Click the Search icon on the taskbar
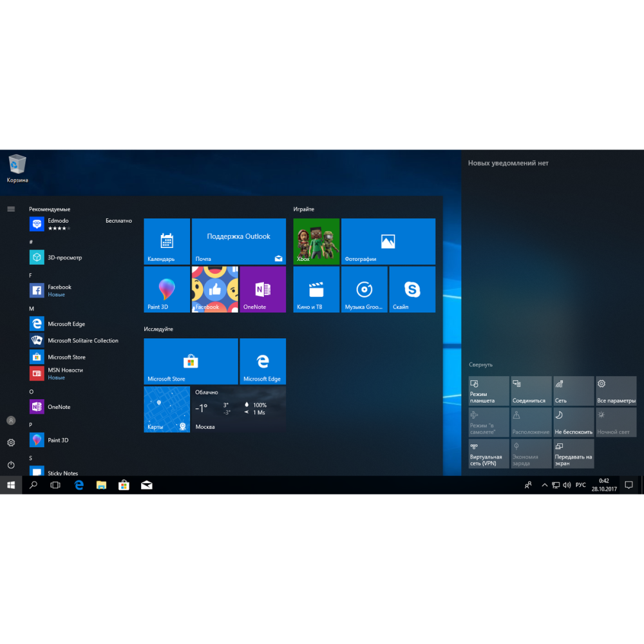The width and height of the screenshot is (644, 644). 33,485
